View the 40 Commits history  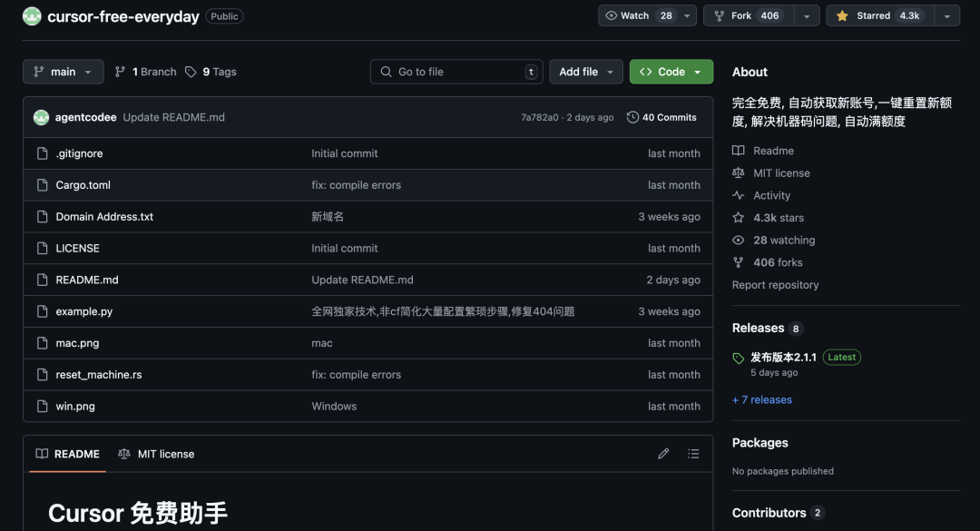(661, 117)
